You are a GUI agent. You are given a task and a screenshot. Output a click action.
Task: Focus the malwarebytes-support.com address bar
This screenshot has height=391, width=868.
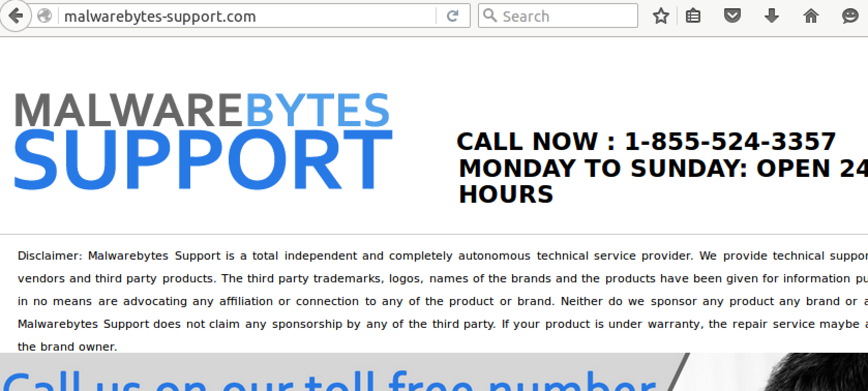click(248, 16)
